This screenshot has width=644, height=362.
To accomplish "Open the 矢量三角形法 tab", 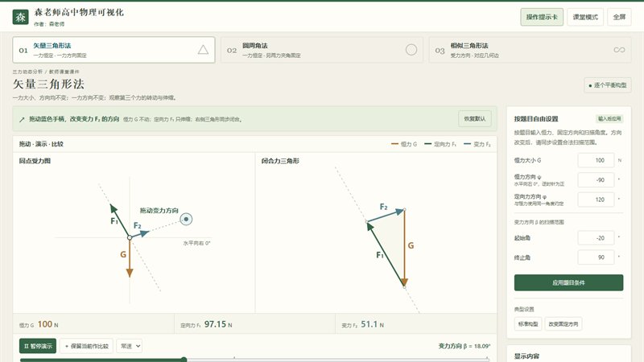I will [114, 50].
